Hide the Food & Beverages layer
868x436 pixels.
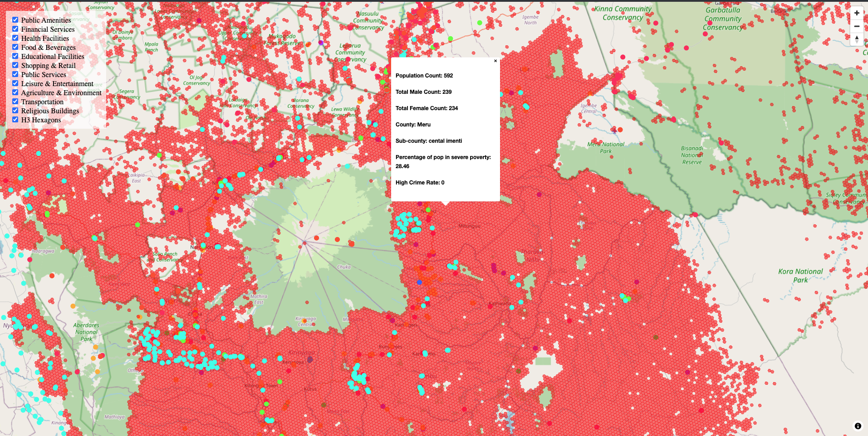click(15, 47)
